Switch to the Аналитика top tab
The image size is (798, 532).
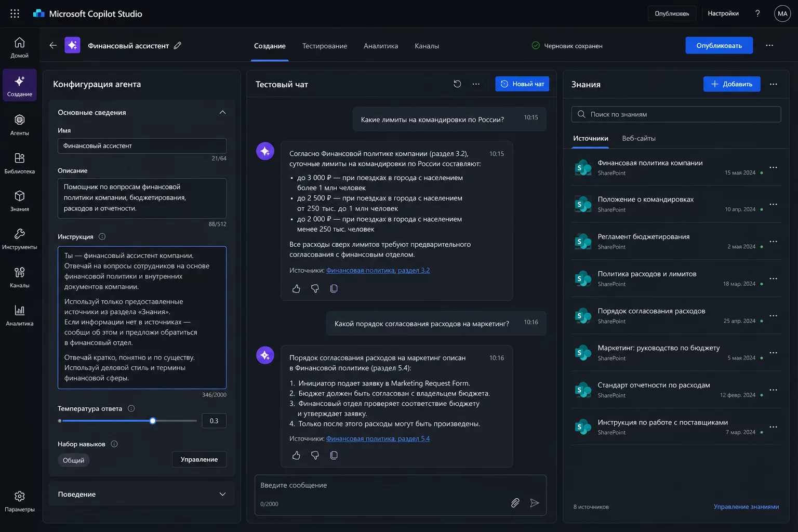coord(381,46)
